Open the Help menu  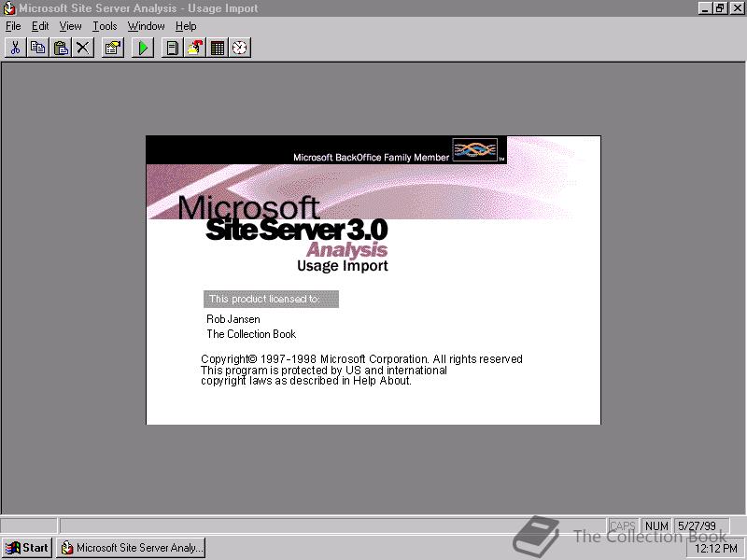186,26
